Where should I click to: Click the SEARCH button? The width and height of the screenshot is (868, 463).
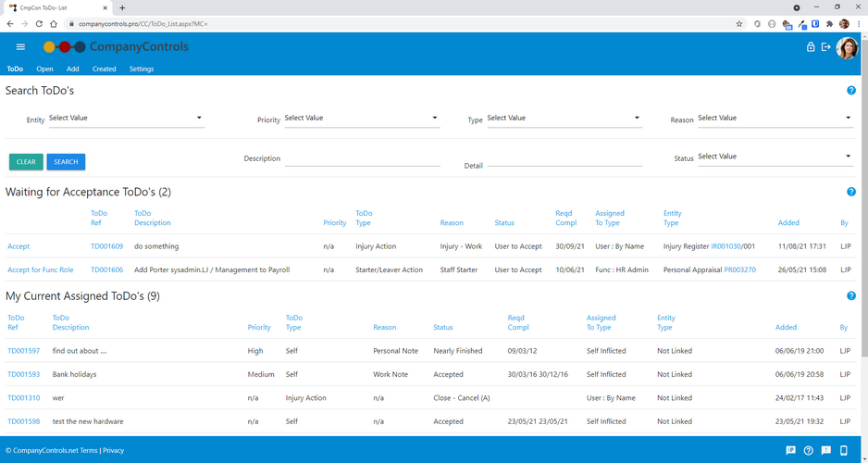click(x=66, y=162)
